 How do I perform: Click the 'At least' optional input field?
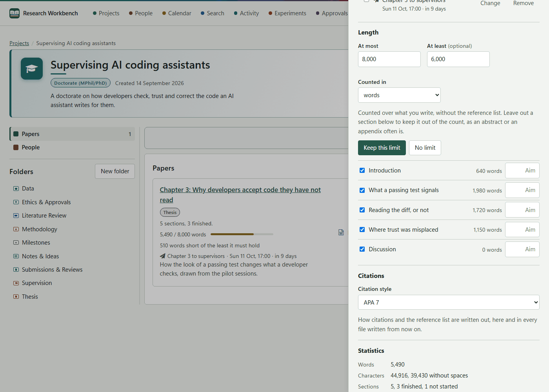click(458, 59)
